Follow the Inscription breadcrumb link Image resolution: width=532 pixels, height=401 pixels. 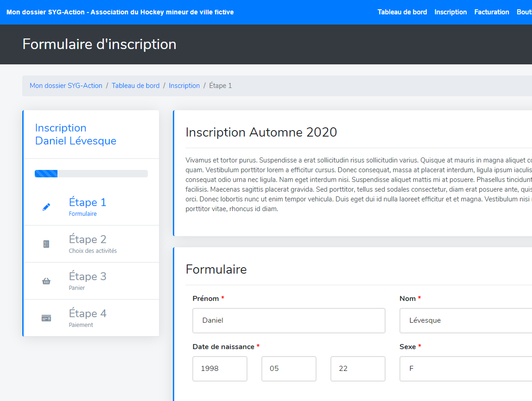point(184,86)
